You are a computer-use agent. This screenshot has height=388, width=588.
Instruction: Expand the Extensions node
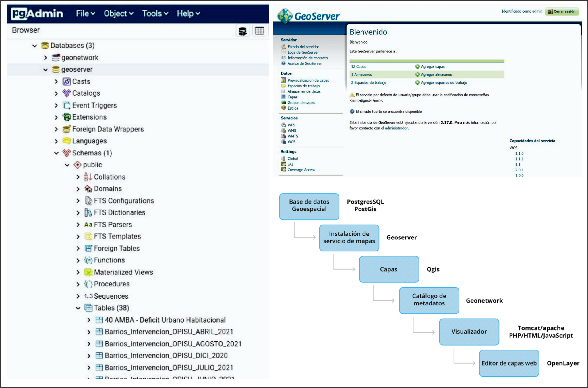click(x=56, y=117)
